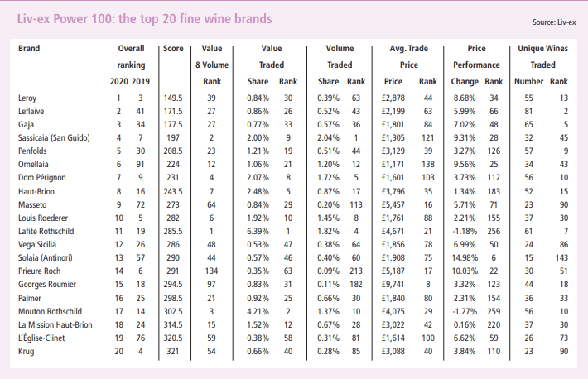This screenshot has width=588, height=379.
Task: Select the Mouton Rothschild row label
Action: click(x=50, y=312)
